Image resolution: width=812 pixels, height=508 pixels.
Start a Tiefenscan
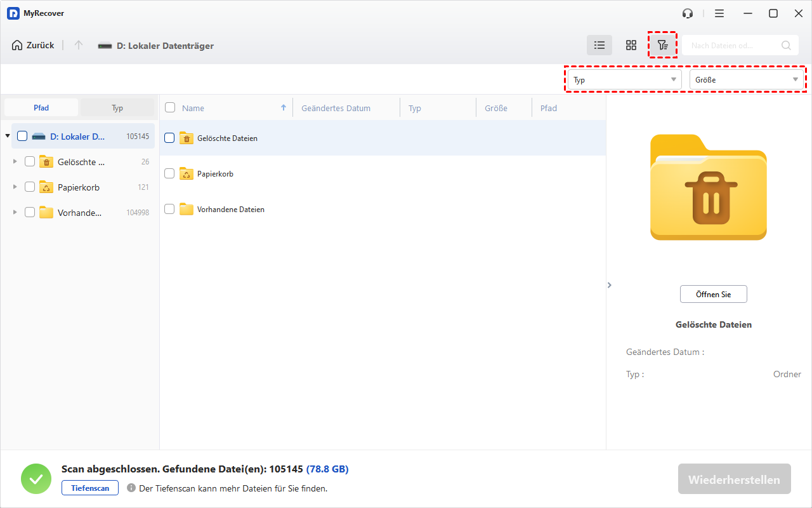(x=89, y=488)
